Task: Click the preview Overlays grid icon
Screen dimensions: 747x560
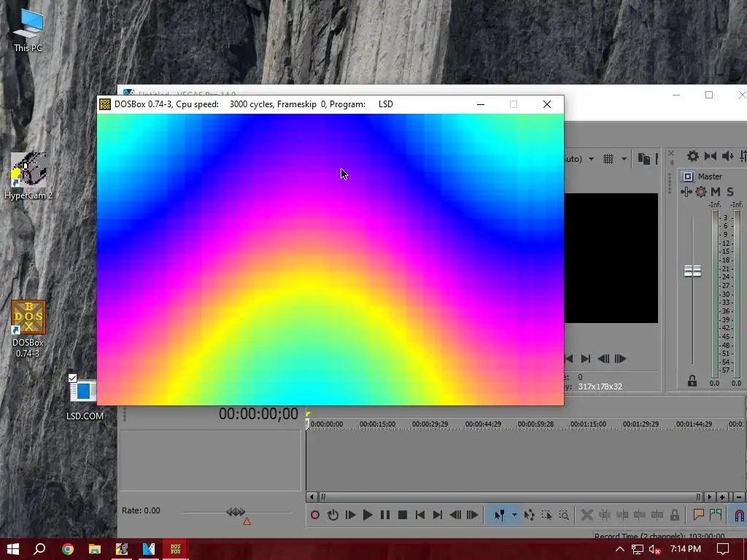Action: click(608, 159)
